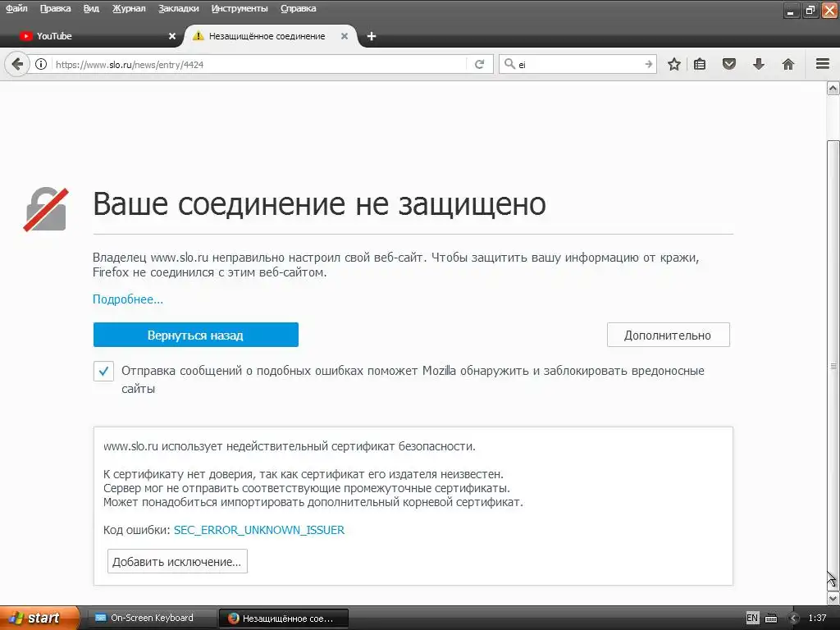Click the Подробнее… link
Screen dimensions: 840x630
[x=128, y=299]
